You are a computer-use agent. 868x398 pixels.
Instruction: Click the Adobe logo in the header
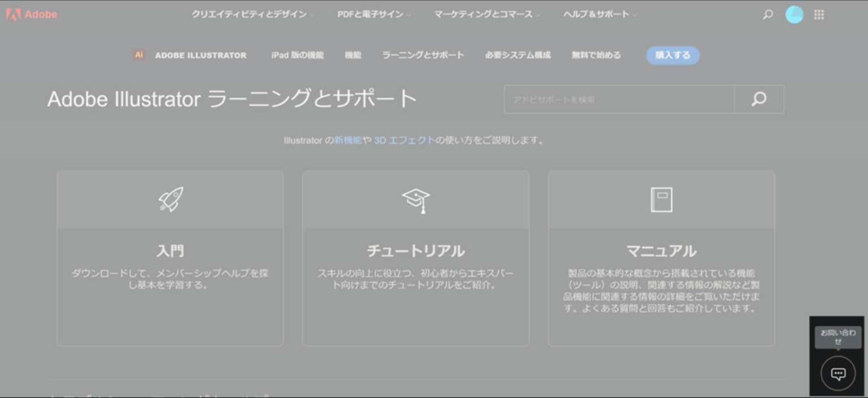pos(32,15)
